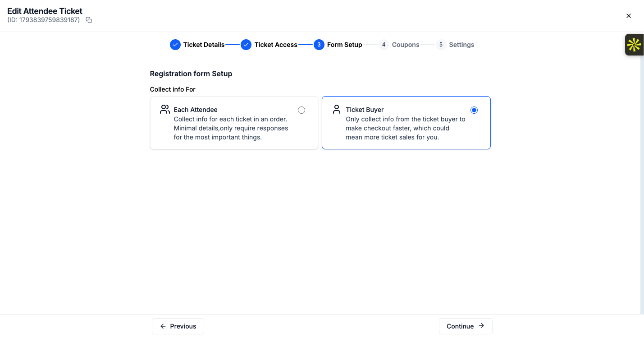Click the Collect info For label

[x=173, y=89]
